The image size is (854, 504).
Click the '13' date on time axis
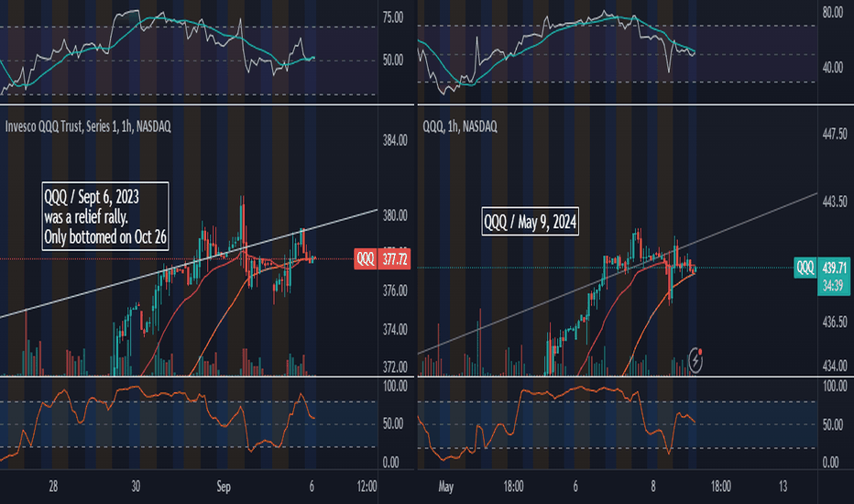point(783,487)
